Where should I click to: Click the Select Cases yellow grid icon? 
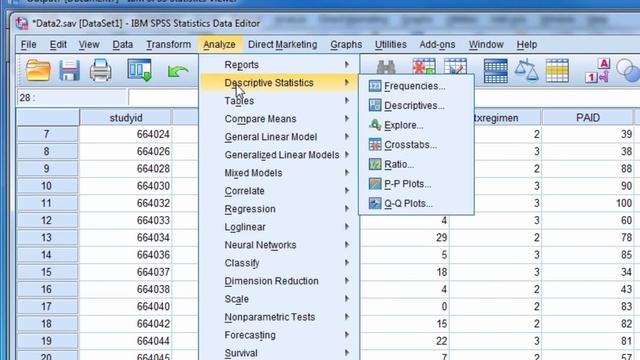click(557, 71)
